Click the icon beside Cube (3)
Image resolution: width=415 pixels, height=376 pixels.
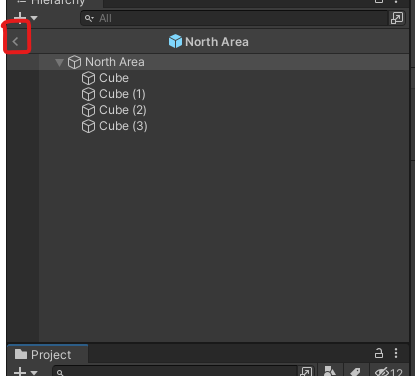tap(88, 126)
